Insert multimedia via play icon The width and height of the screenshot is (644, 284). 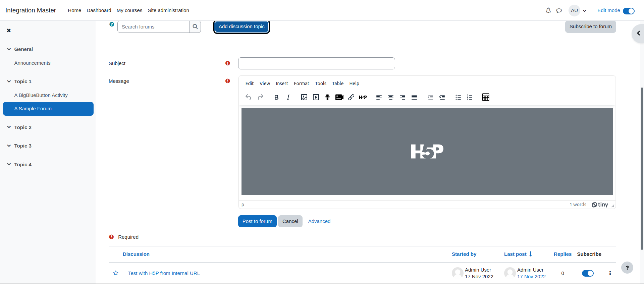tap(316, 97)
